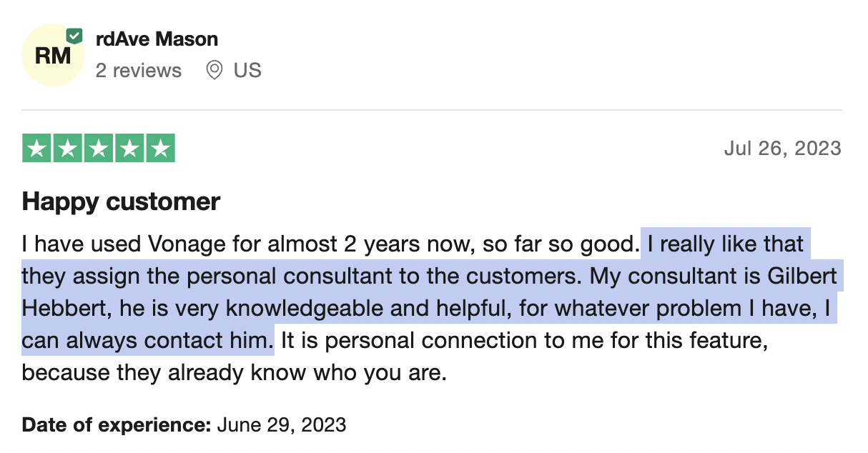Open the "Happy customer" review title
Image resolution: width=868 pixels, height=453 pixels.
tap(121, 202)
